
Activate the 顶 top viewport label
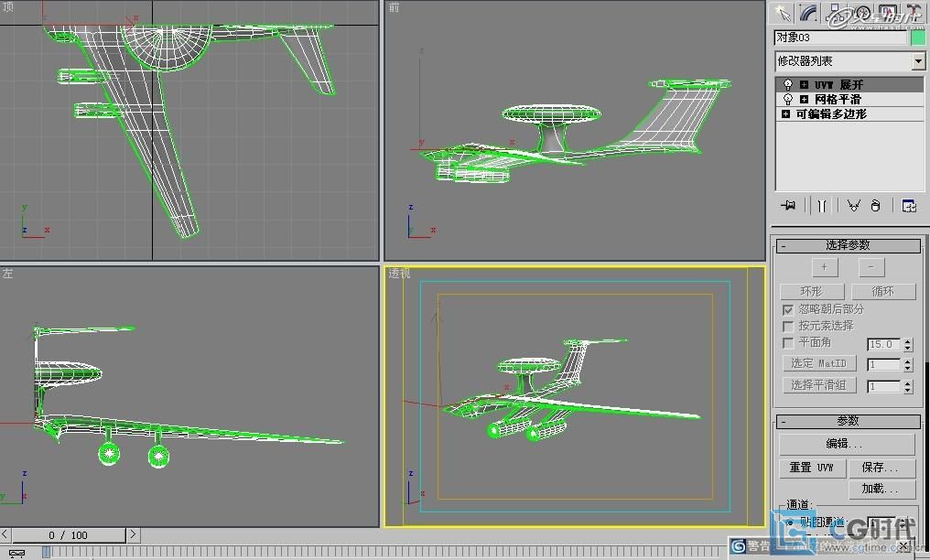7,6
